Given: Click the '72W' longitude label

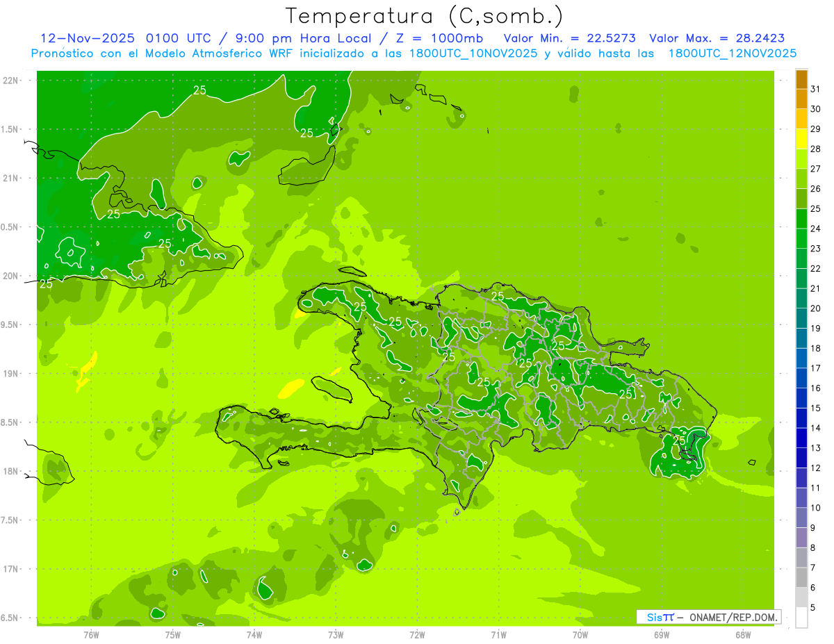Looking at the screenshot, I should (x=417, y=635).
